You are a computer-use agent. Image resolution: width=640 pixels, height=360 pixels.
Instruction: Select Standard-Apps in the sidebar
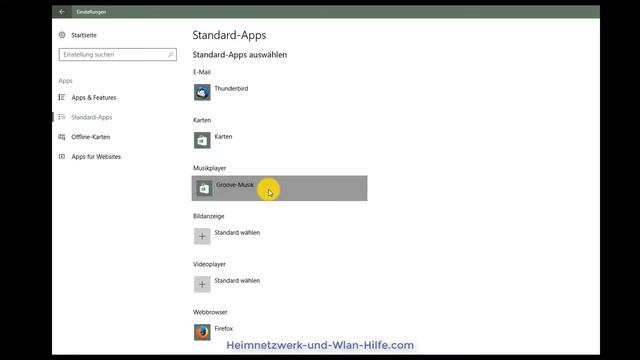pyautogui.click(x=91, y=117)
